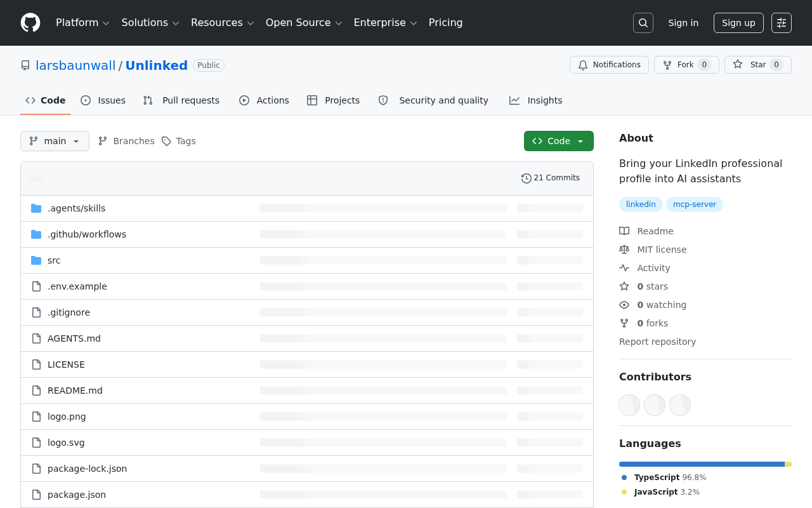Click the Sign up button
This screenshot has width=812, height=508.
click(x=738, y=23)
